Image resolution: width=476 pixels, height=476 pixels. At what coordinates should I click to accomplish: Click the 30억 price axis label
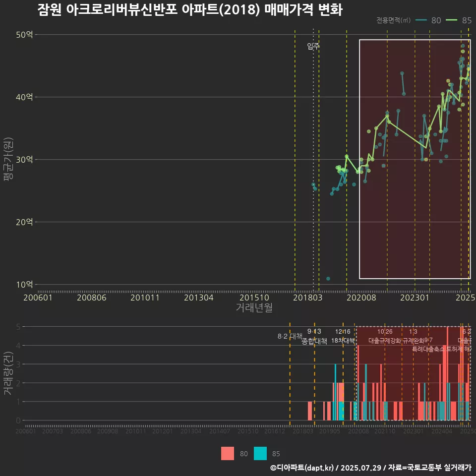coord(24,159)
